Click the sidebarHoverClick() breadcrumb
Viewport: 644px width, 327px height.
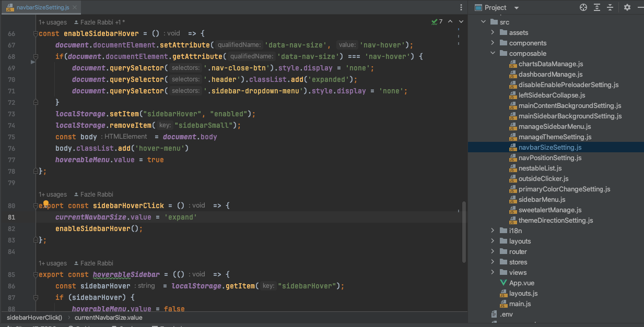(x=34, y=317)
